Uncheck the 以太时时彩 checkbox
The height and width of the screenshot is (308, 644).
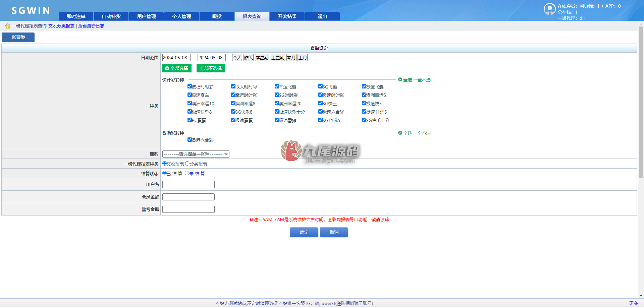pyautogui.click(x=233, y=86)
